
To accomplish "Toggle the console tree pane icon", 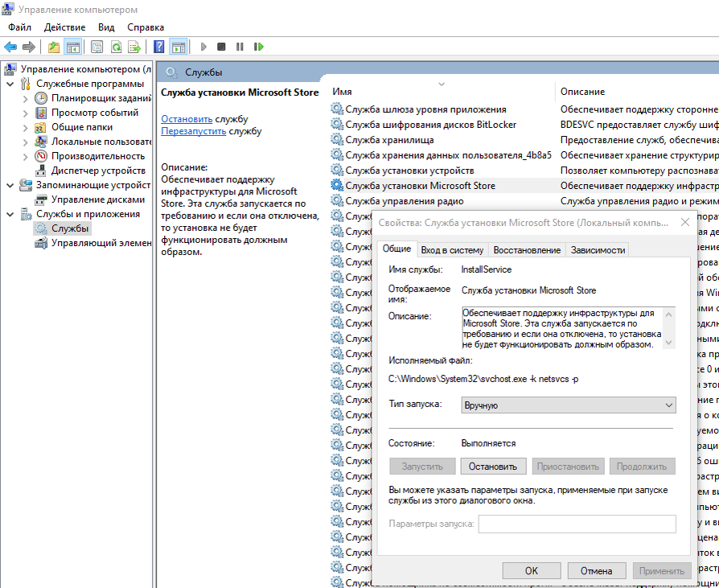I will (73, 47).
